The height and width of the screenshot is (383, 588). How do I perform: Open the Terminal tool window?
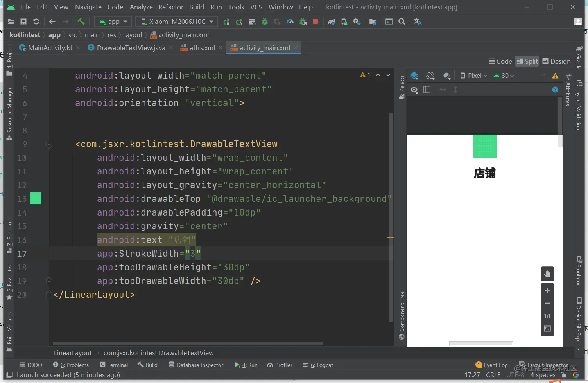114,365
